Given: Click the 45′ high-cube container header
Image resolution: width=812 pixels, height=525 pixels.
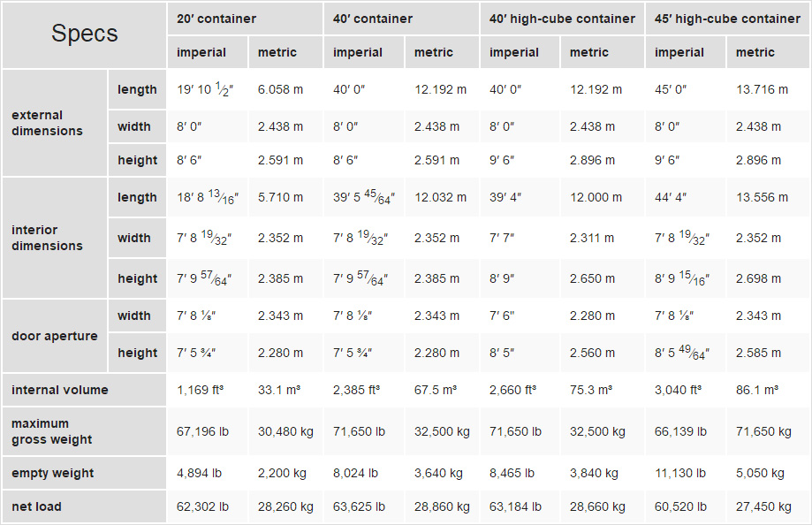Looking at the screenshot, I should click(727, 19).
